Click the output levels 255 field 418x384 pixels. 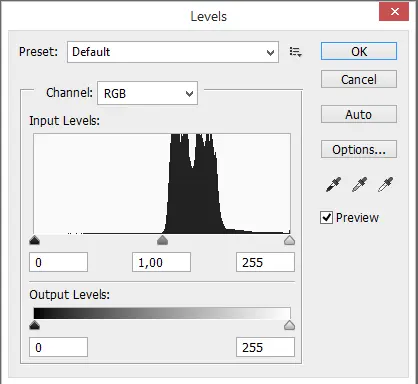pyautogui.click(x=265, y=347)
